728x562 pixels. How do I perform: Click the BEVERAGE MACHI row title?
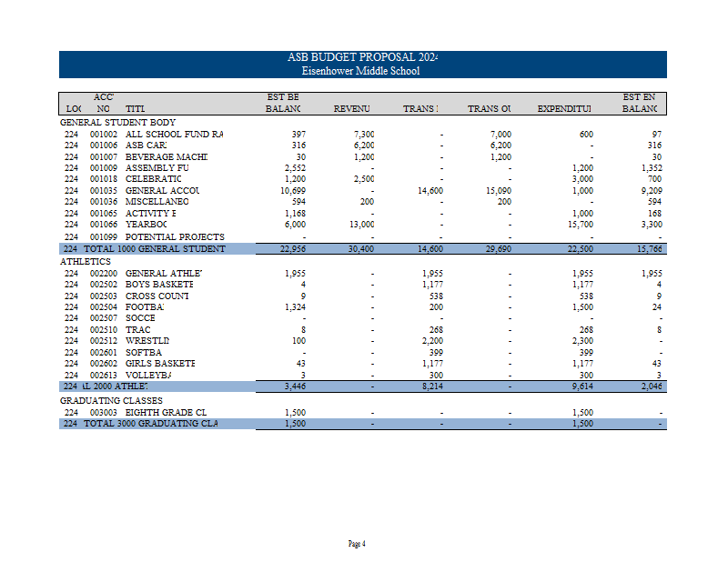(x=167, y=156)
